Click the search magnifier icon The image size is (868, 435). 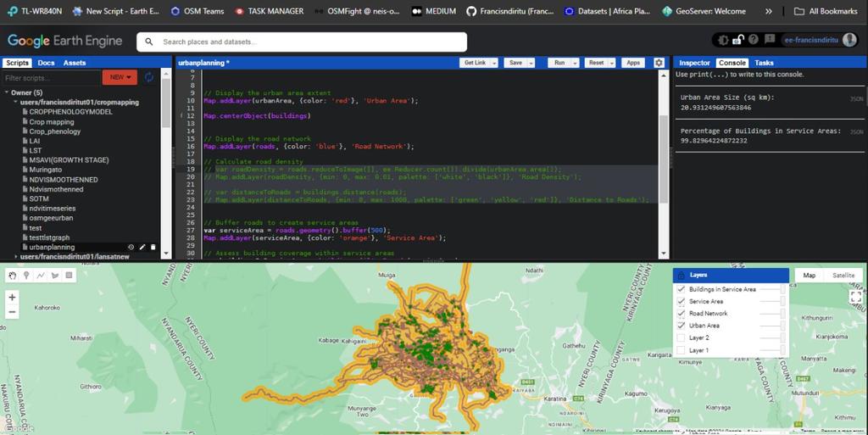click(149, 42)
